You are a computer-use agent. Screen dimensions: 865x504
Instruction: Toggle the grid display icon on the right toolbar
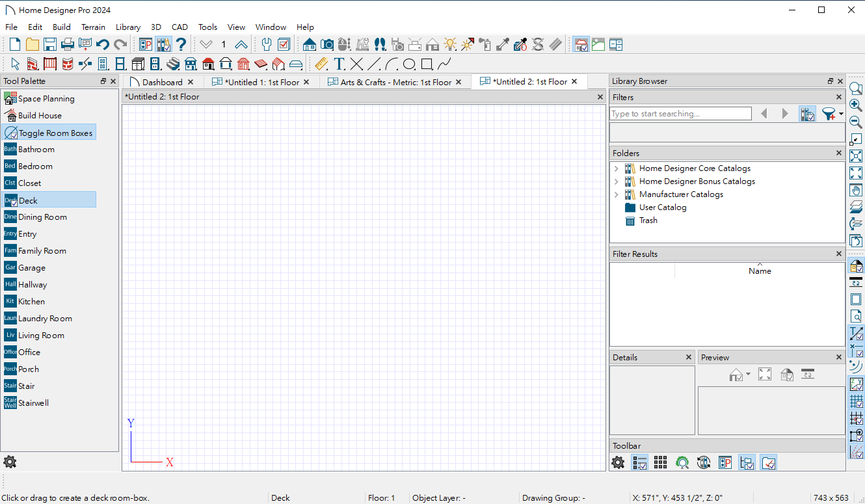click(x=857, y=402)
